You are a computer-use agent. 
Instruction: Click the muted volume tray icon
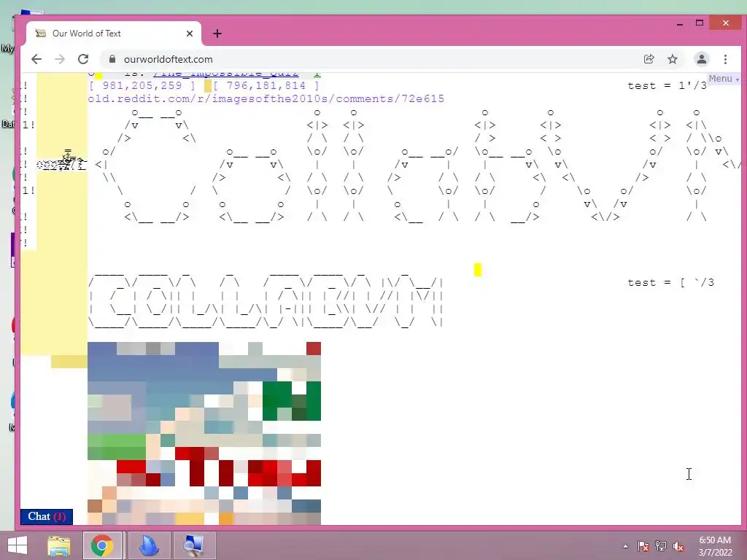pos(678,546)
